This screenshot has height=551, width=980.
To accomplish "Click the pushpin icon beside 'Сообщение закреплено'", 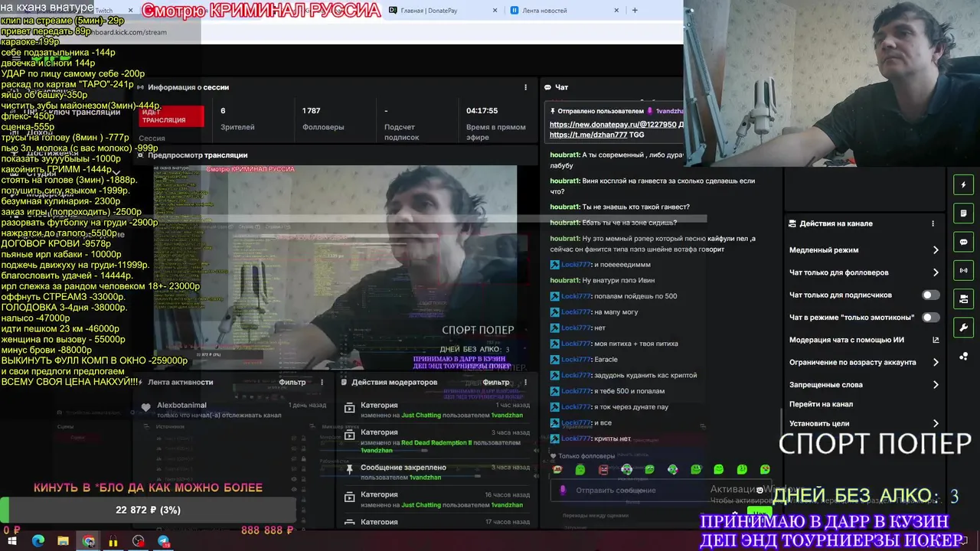I will click(350, 468).
